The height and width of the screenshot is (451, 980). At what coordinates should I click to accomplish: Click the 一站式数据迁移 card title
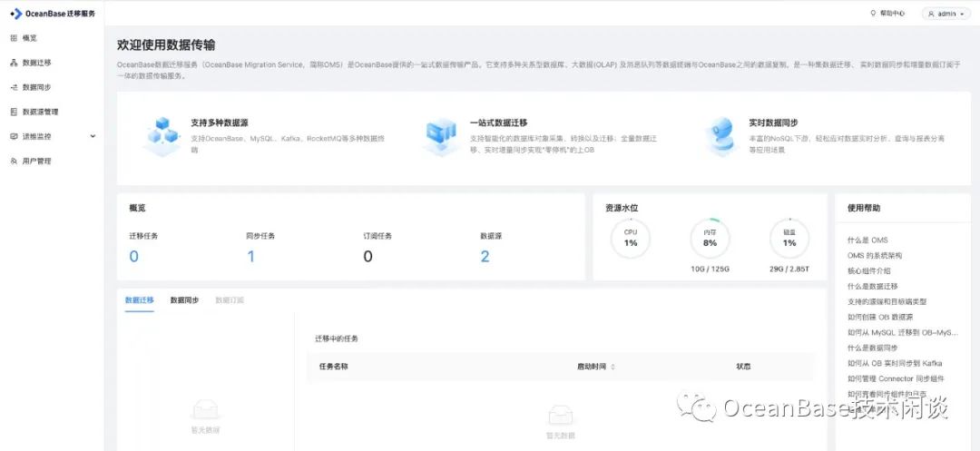click(x=499, y=123)
